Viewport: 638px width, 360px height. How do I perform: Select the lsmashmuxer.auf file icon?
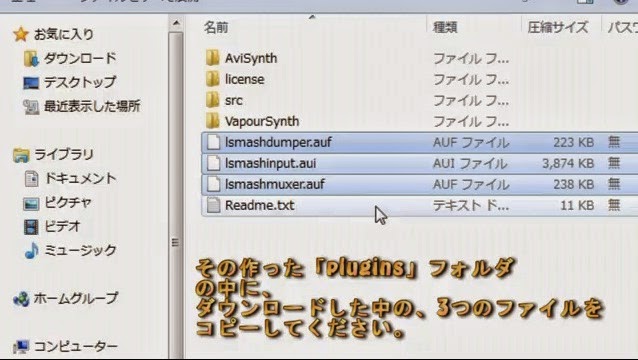point(213,184)
